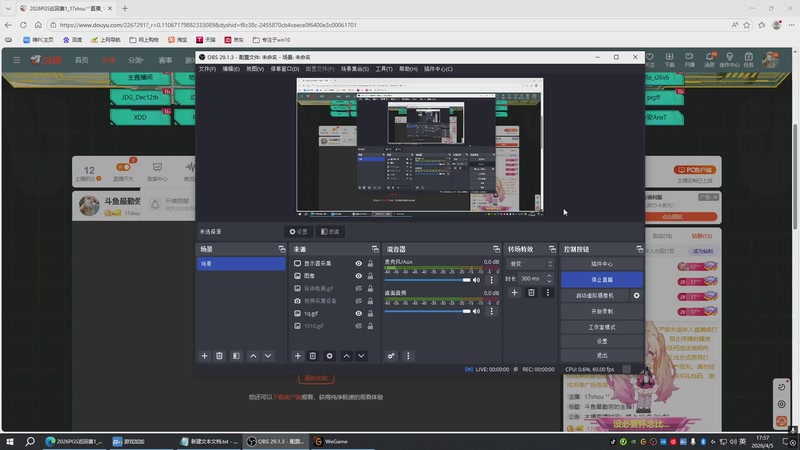Viewport: 800px width, 450px height.
Task: Hide the 1q.gif source via eye icon
Action: 359,313
